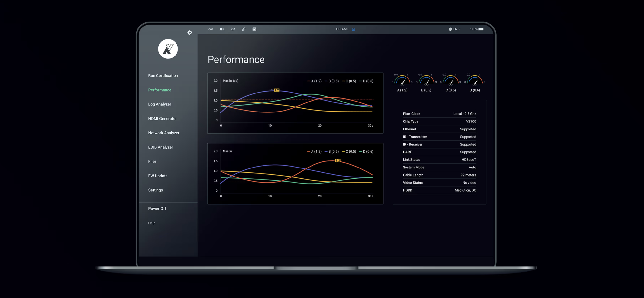Click the wireless signal status icon
644x298 pixels.
(233, 29)
